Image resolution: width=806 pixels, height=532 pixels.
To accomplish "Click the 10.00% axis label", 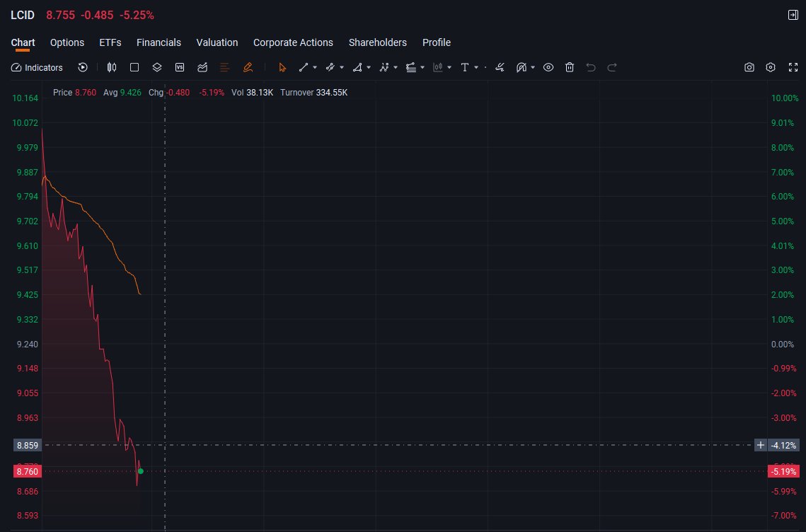I will click(x=784, y=98).
